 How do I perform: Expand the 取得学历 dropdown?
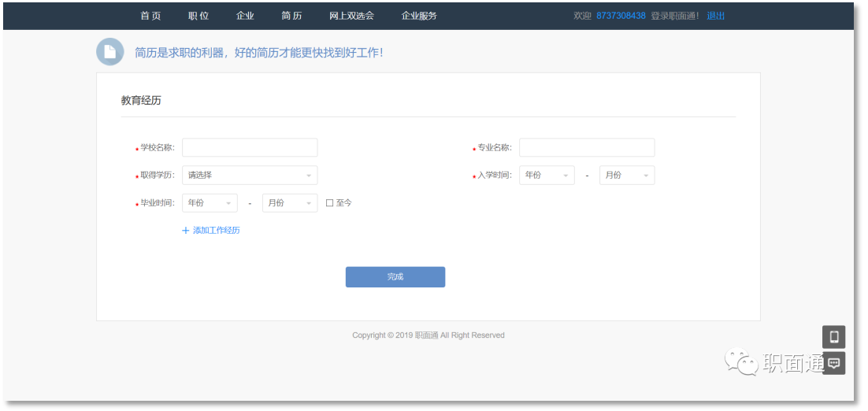[250, 176]
